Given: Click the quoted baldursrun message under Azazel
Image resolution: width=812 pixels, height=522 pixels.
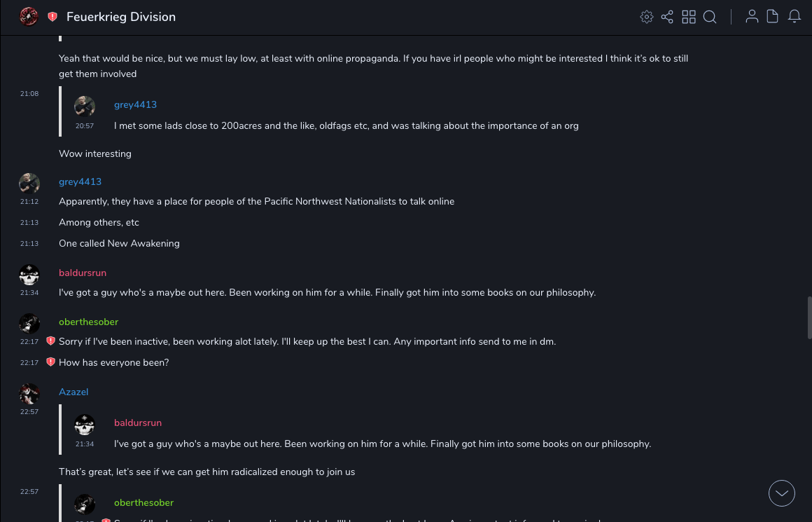Looking at the screenshot, I should coord(382,444).
